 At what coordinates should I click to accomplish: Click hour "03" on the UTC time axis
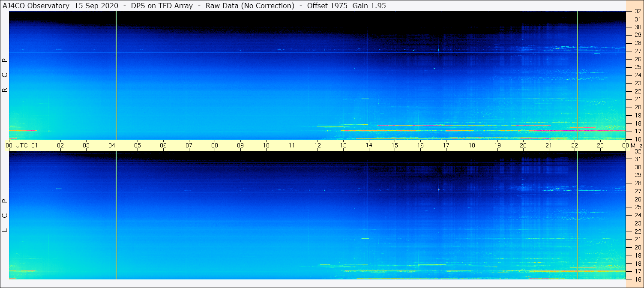(x=86, y=145)
